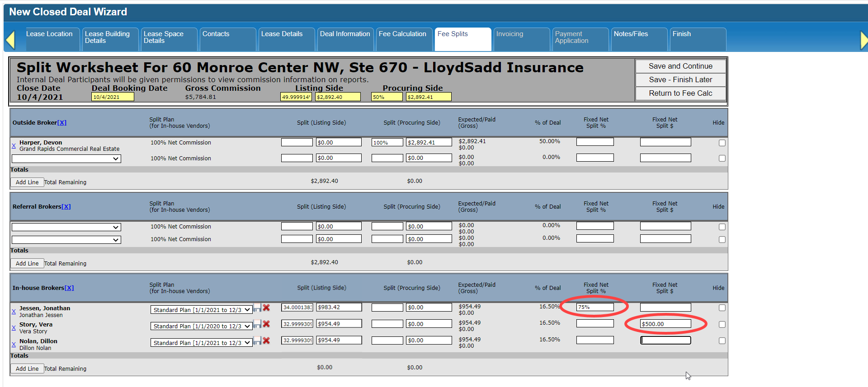Click save disk icon in Vera Story row
Viewport: 868px width, 387px height.
[x=257, y=324]
